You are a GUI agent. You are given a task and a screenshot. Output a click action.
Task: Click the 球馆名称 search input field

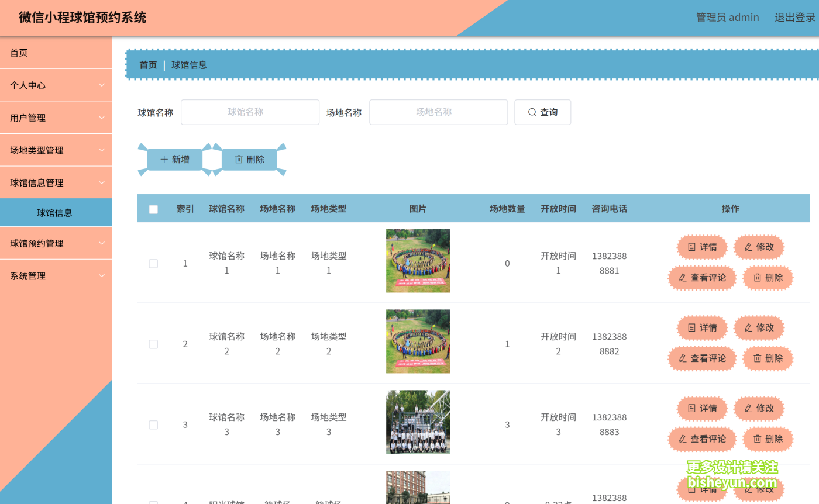tap(250, 112)
